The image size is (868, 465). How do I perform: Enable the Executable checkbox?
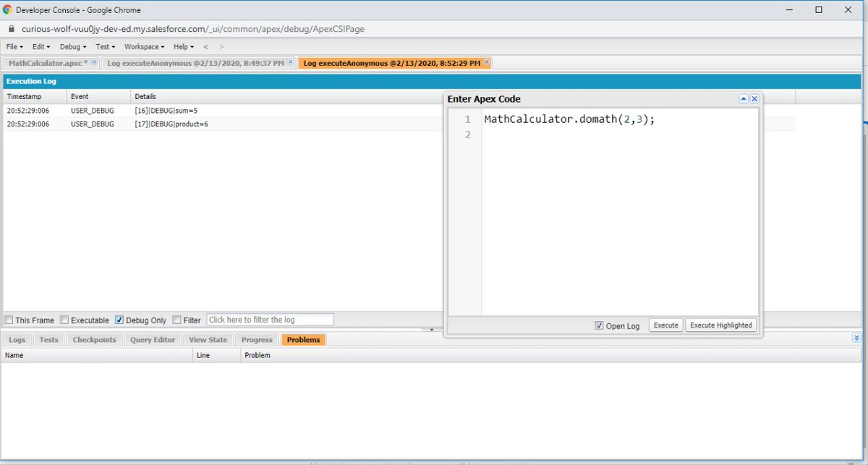pyautogui.click(x=64, y=320)
